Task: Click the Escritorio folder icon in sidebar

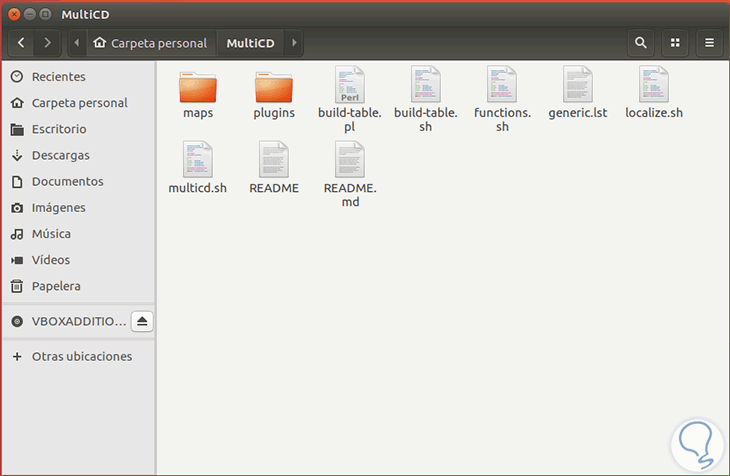Action: [17, 129]
